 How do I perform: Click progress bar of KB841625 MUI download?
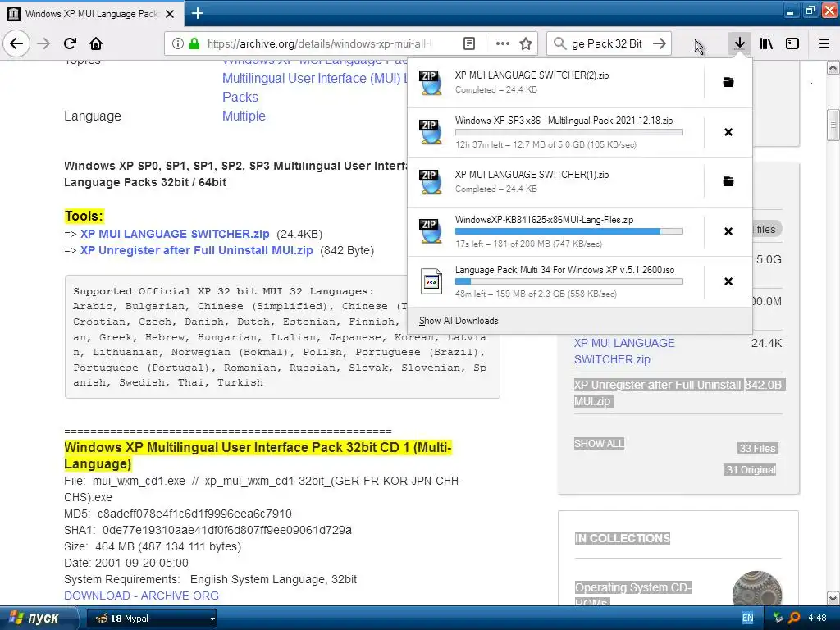pos(569,231)
